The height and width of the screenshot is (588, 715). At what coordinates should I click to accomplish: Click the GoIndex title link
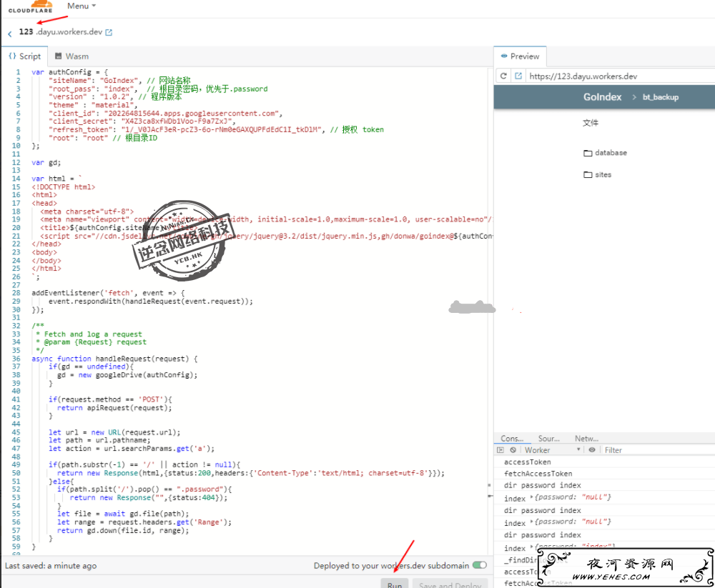pos(602,97)
